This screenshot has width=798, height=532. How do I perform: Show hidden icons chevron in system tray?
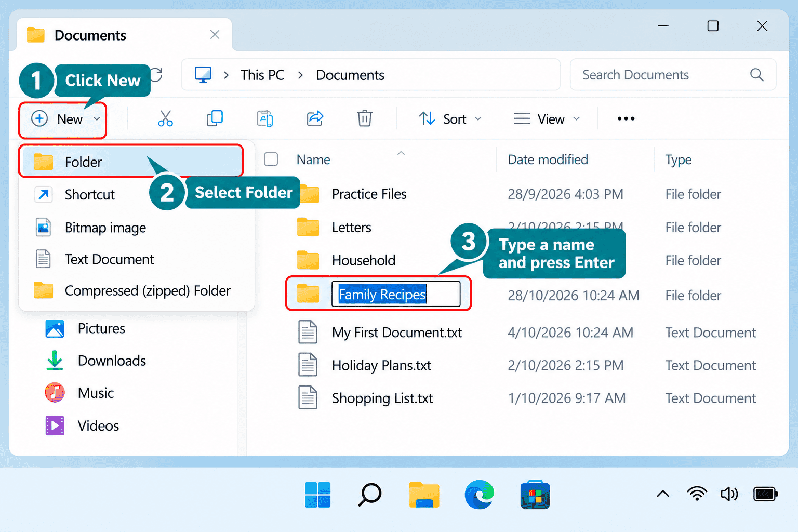point(663,494)
